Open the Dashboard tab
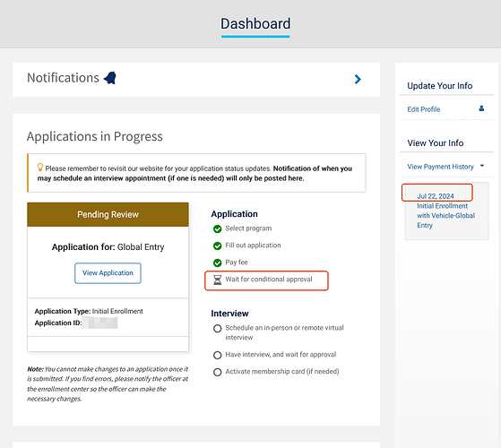Viewport: 501px width, 448px height. 255,24
